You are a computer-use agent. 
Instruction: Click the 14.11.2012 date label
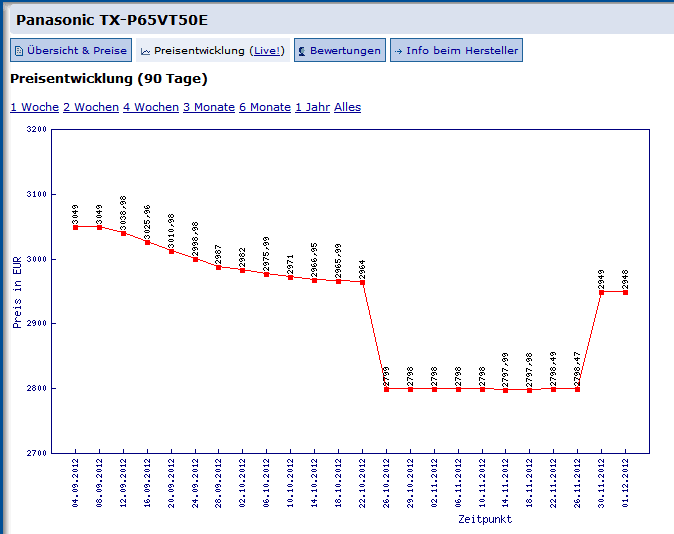click(x=506, y=483)
